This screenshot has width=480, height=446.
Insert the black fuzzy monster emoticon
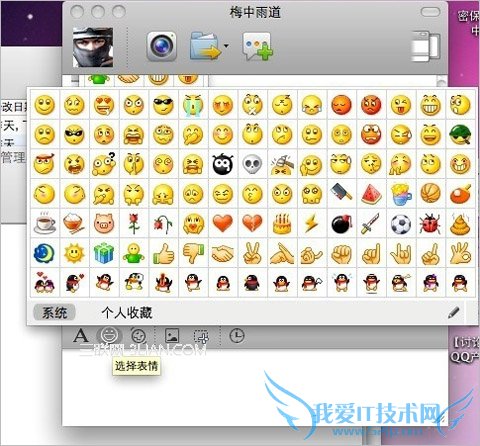tap(223, 164)
